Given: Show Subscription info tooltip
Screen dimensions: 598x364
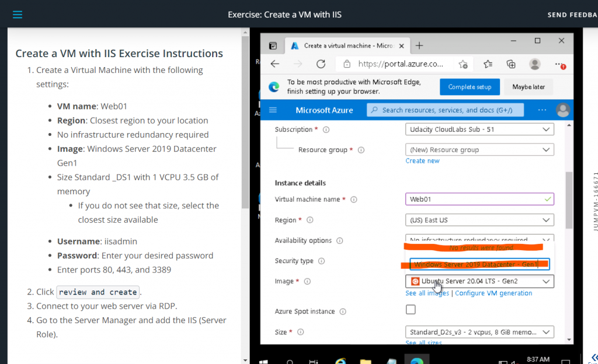Looking at the screenshot, I should tap(326, 130).
